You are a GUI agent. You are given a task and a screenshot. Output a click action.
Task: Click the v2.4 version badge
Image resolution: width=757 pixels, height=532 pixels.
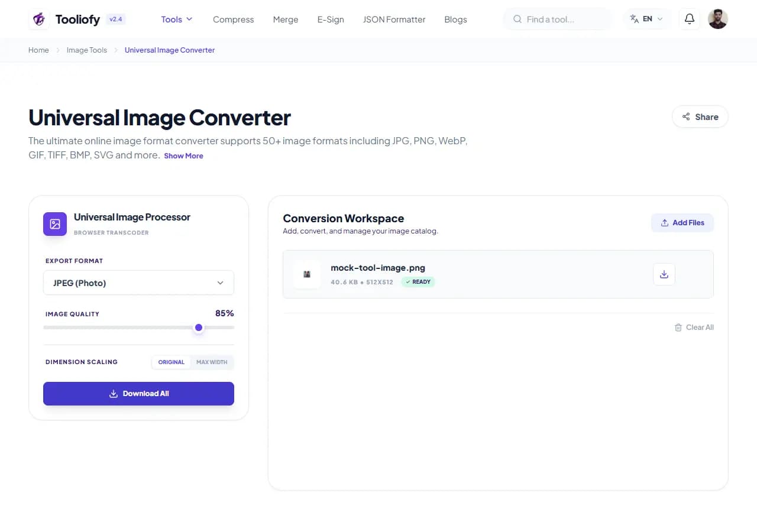point(116,19)
